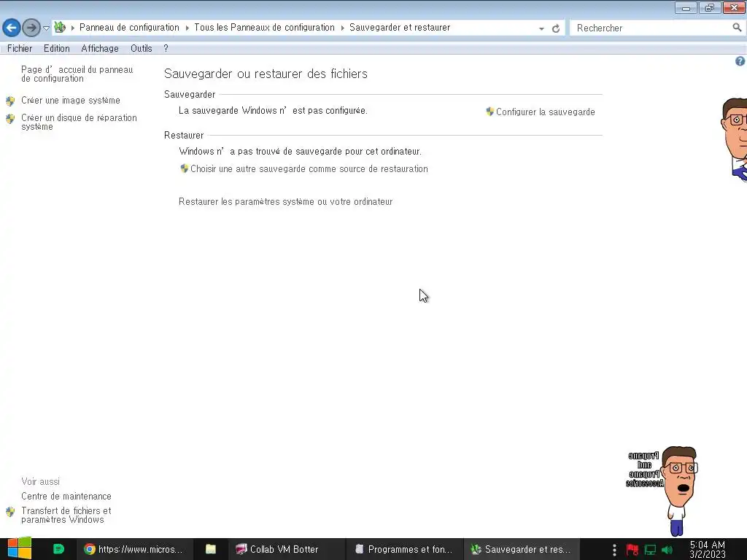Viewport: 747px width, 560px height.
Task: Expand the chevron before Sauvegarder et restaurer
Action: point(343,28)
